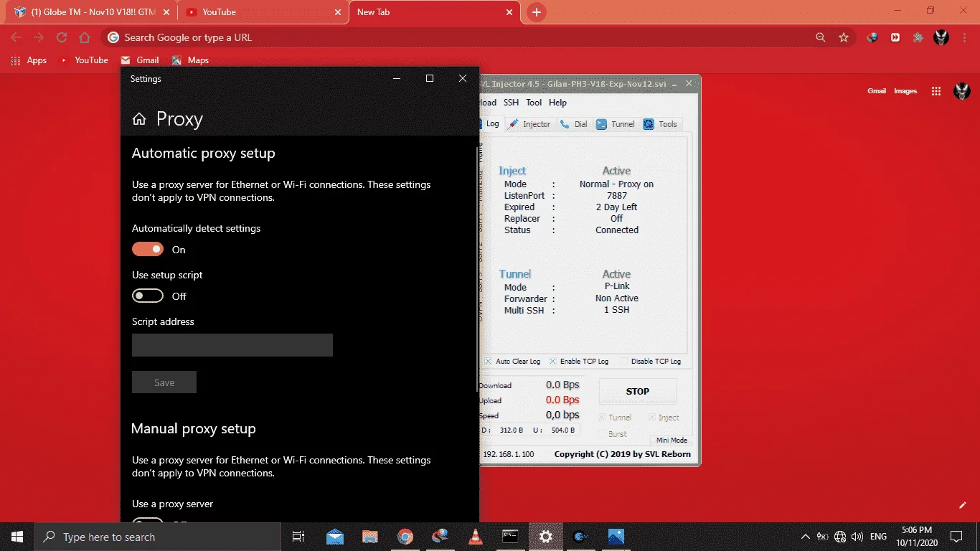Open Google Chrome taskbar icon
This screenshot has height=551, width=980.
(405, 537)
